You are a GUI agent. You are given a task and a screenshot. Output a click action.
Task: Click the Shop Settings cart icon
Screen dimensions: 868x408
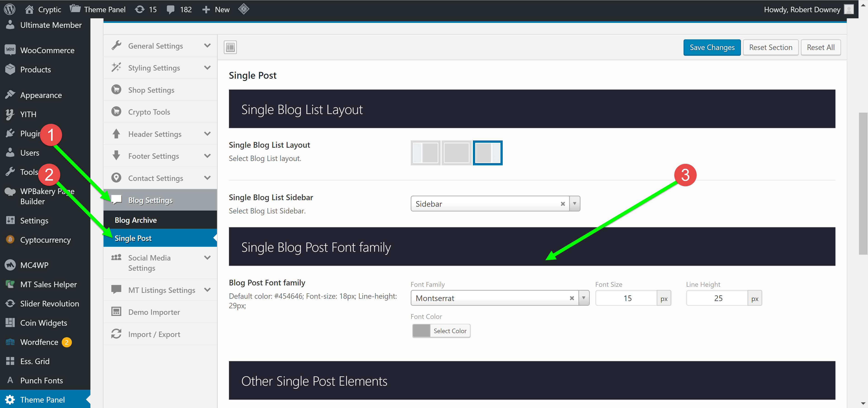[116, 90]
